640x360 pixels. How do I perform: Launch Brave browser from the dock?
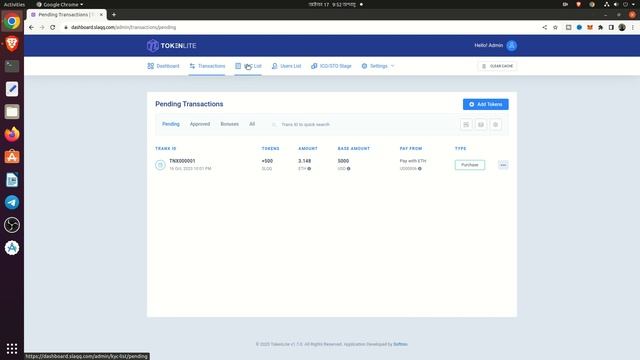point(12,43)
